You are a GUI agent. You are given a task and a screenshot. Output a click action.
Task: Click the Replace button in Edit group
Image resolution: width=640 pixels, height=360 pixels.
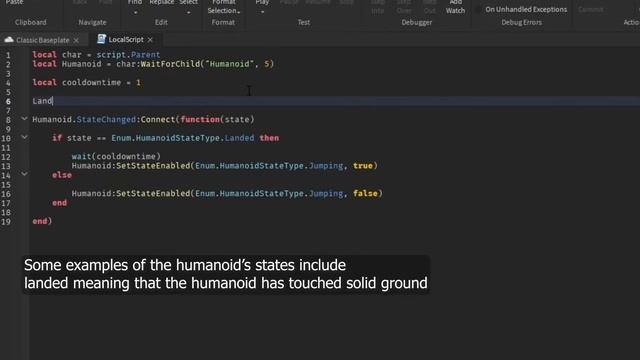pos(162,2)
